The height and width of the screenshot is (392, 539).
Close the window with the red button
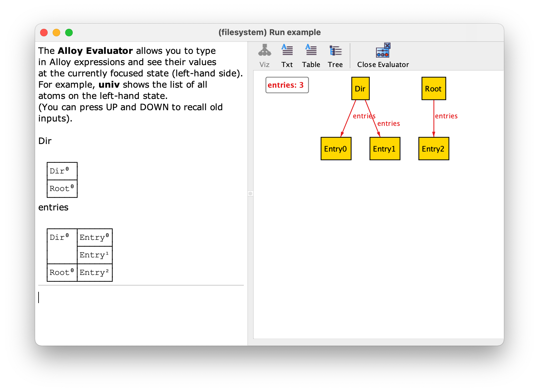(44, 33)
